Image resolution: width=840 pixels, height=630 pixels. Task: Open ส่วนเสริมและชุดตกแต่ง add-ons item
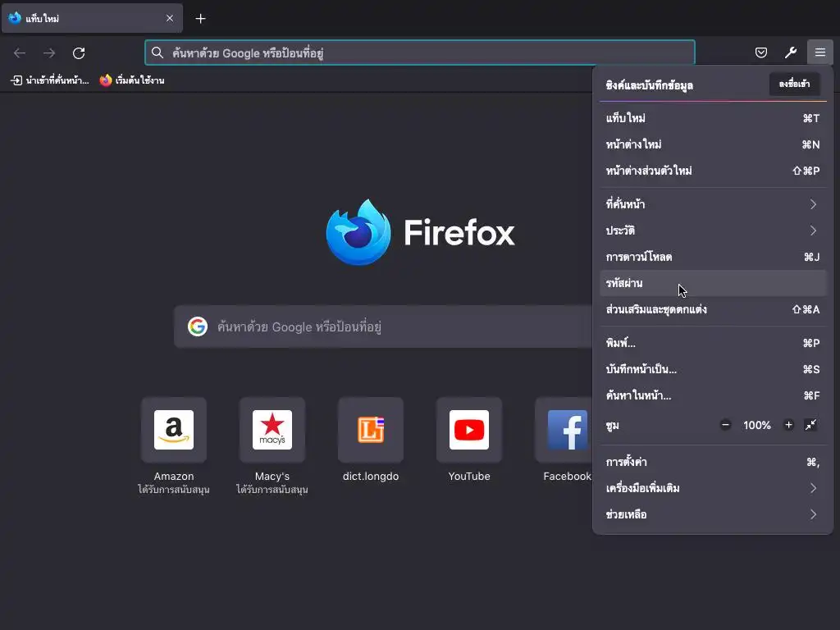(713, 309)
